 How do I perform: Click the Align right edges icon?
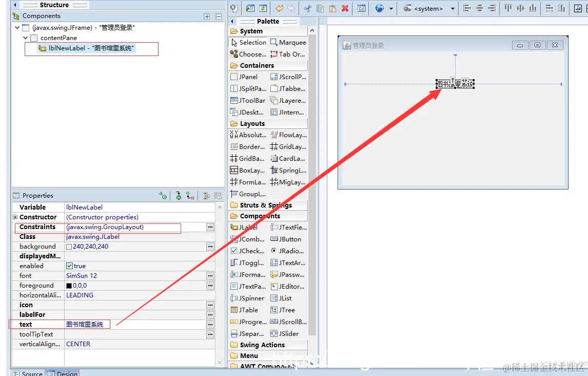[x=492, y=8]
